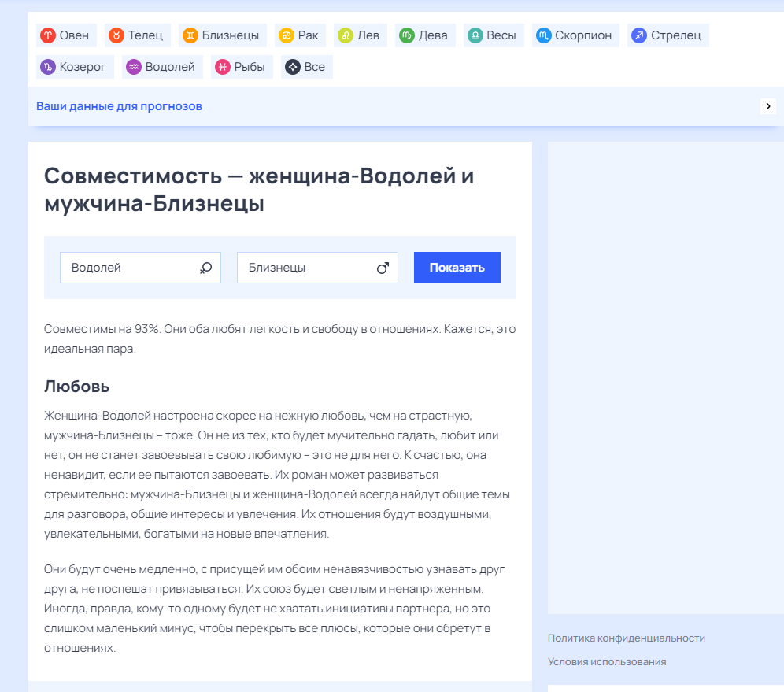Click the 'Совместимы на 93%' summary text
The height and width of the screenshot is (692, 784).
[x=279, y=339]
